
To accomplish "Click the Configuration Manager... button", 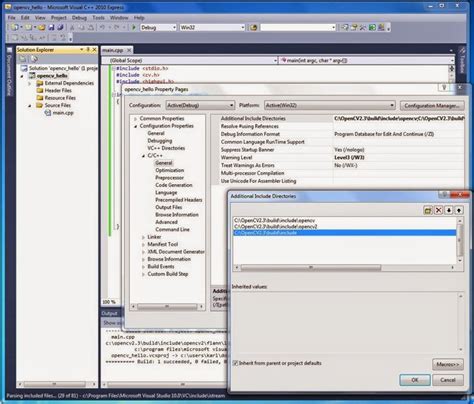I will coord(432,106).
